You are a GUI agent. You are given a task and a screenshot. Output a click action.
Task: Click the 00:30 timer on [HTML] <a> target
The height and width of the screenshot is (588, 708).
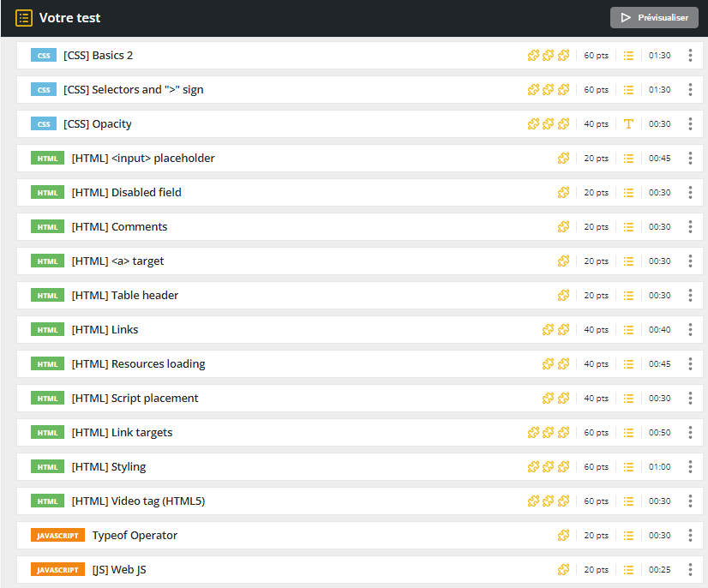click(x=659, y=261)
